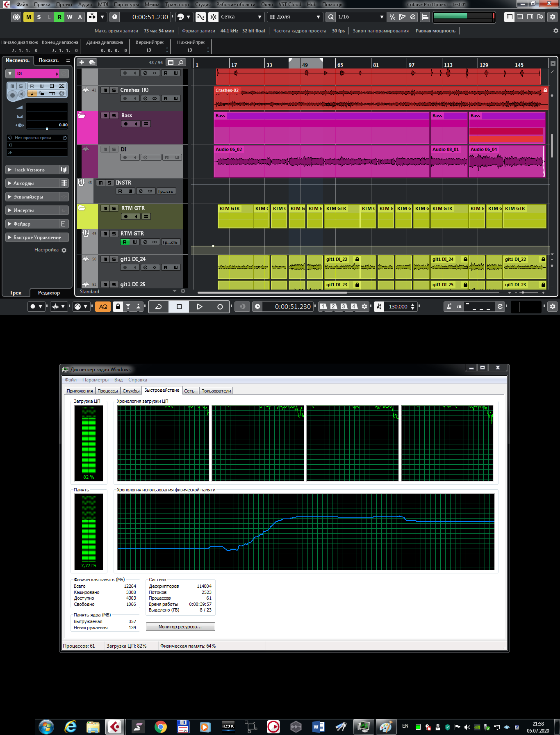Click the Stop button in transport bar
Screen dimensions: 560x735
pos(179,307)
